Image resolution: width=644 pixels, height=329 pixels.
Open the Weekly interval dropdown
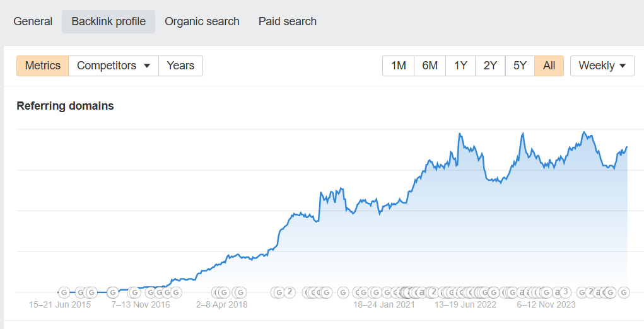click(602, 66)
